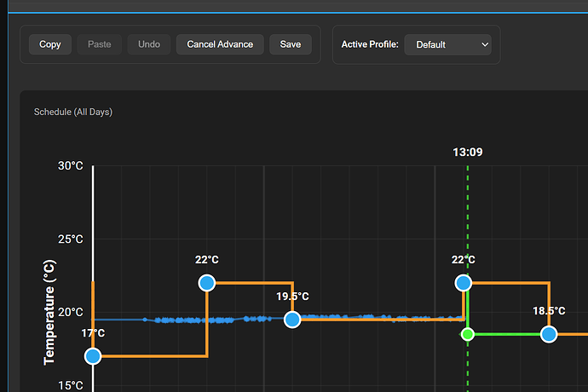The height and width of the screenshot is (392, 588).
Task: Click the Temperature (°C) axis title
Action: (x=49, y=314)
